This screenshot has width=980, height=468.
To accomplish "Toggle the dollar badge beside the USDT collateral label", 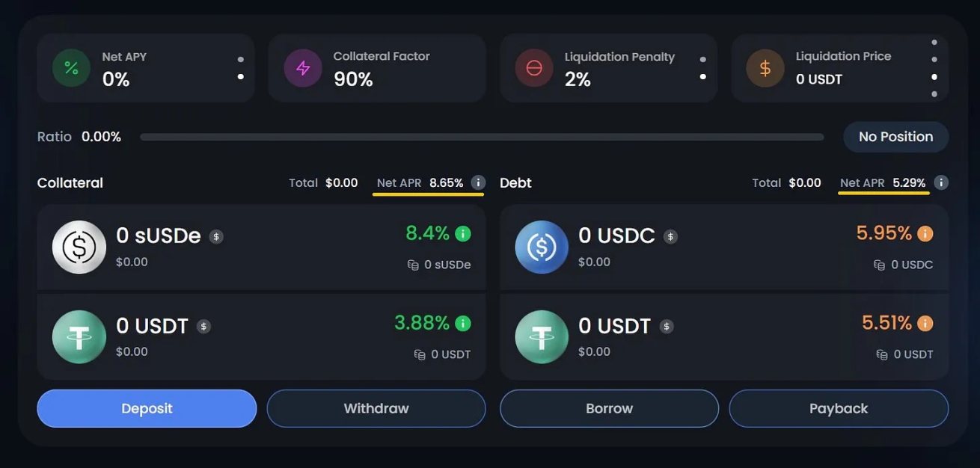I will (x=205, y=325).
